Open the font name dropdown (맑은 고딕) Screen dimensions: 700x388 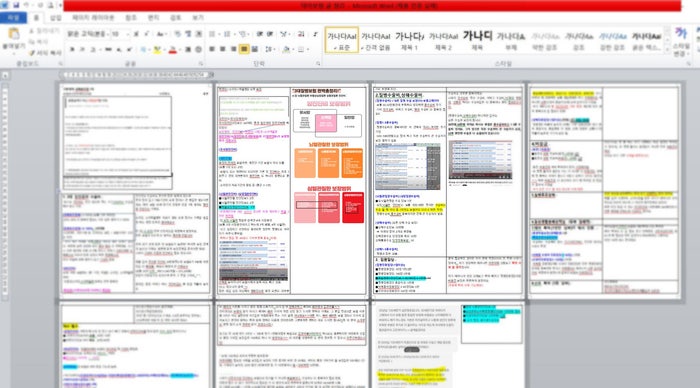pos(87,34)
